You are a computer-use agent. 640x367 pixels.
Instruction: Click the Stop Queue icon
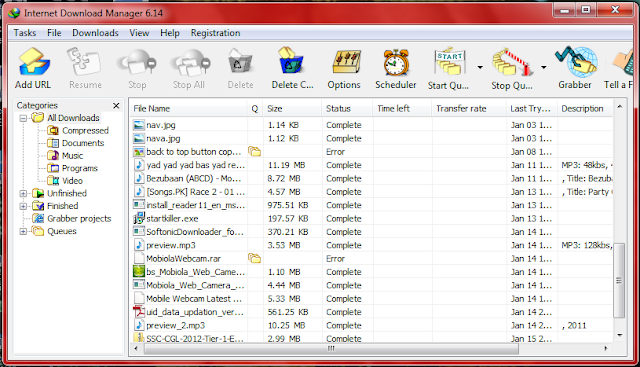(512, 62)
